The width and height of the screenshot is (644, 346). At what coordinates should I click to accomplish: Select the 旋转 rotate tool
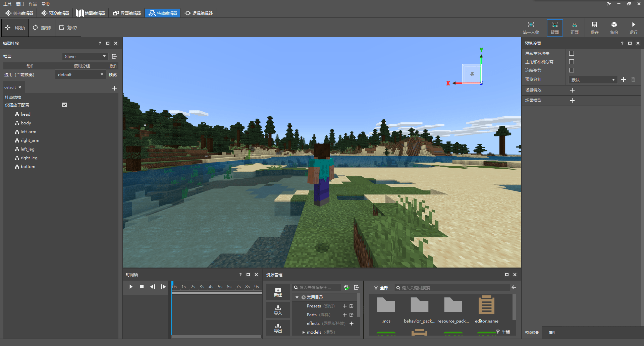coord(42,28)
